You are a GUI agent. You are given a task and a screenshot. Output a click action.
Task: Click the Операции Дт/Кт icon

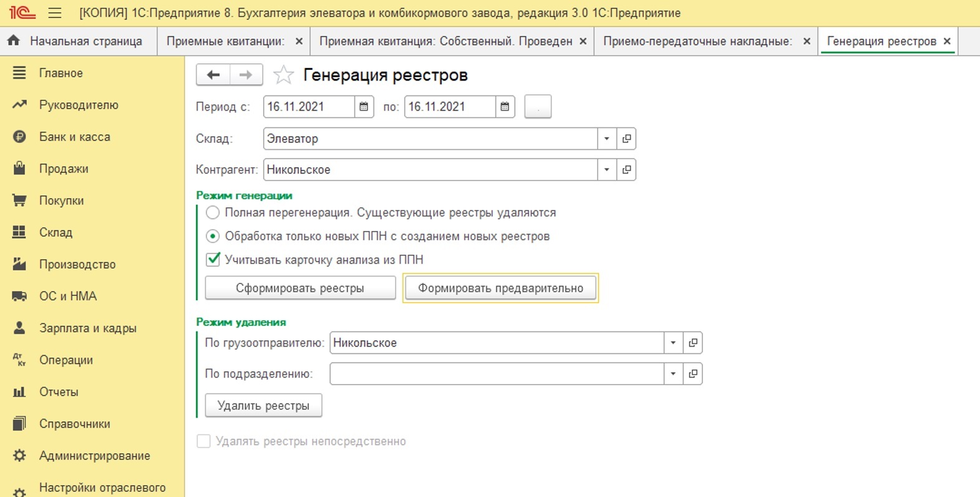tap(19, 360)
